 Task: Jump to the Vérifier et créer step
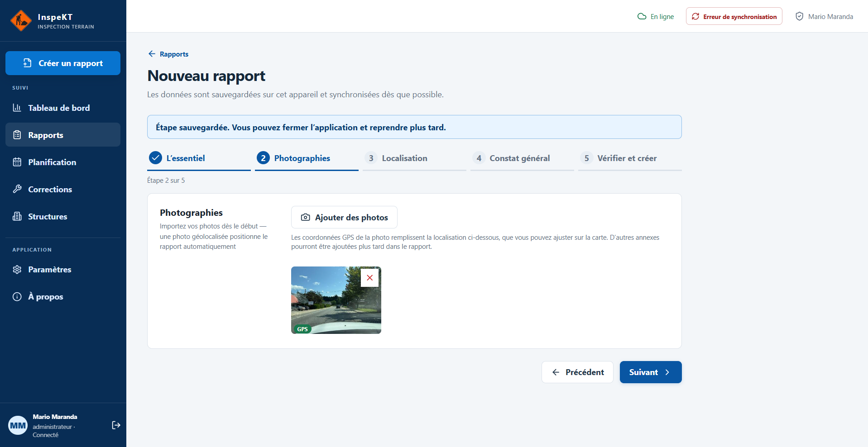click(x=630, y=158)
